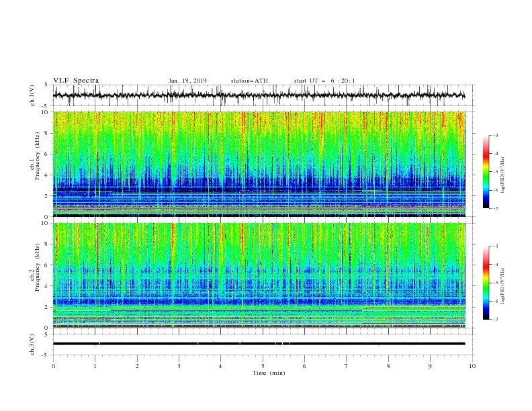Screen dimensions: 532x411
Task: Click the "-7" tick of ch.1 color bar
Action: 496,209
